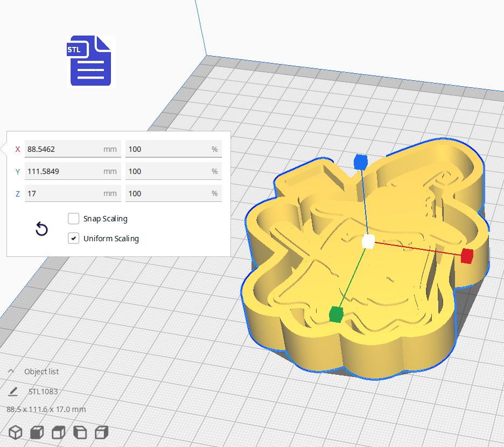Click the reset scale arrow icon

41,229
